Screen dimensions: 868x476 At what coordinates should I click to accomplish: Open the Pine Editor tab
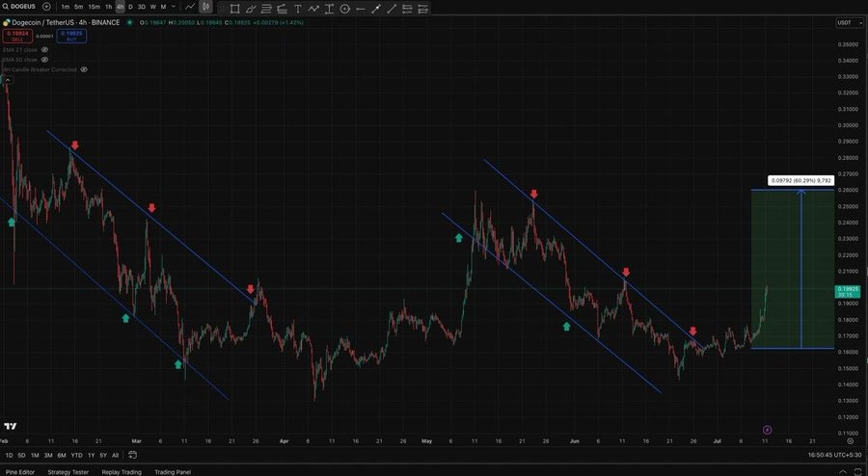pos(20,472)
